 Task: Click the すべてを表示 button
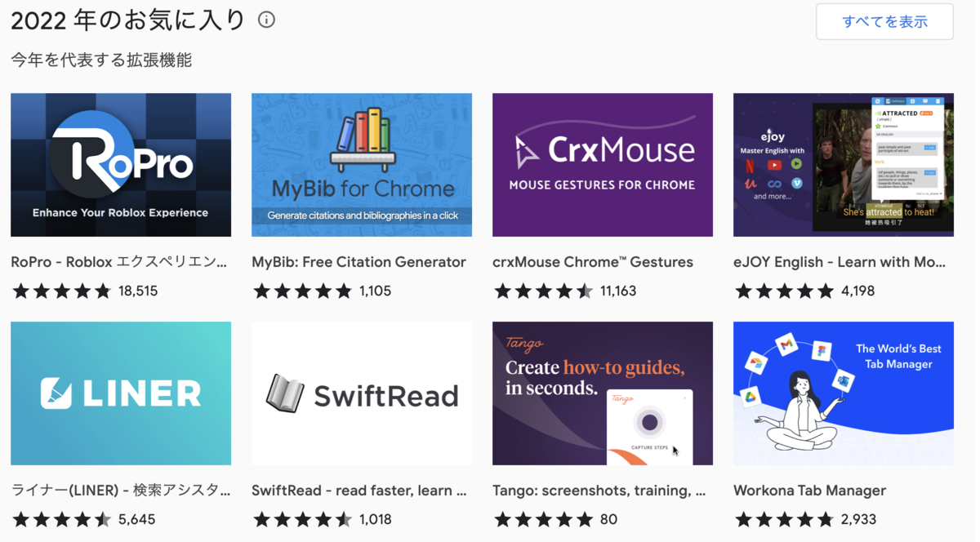884,21
